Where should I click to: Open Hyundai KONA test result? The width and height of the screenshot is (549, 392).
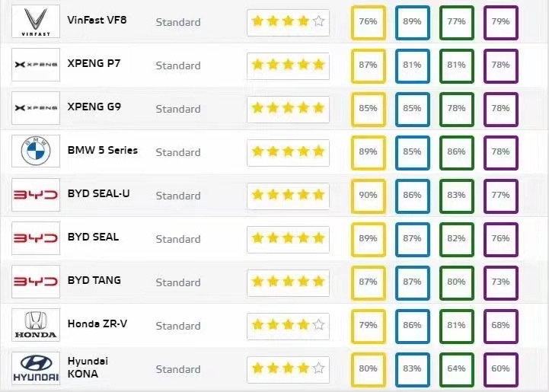click(88, 368)
